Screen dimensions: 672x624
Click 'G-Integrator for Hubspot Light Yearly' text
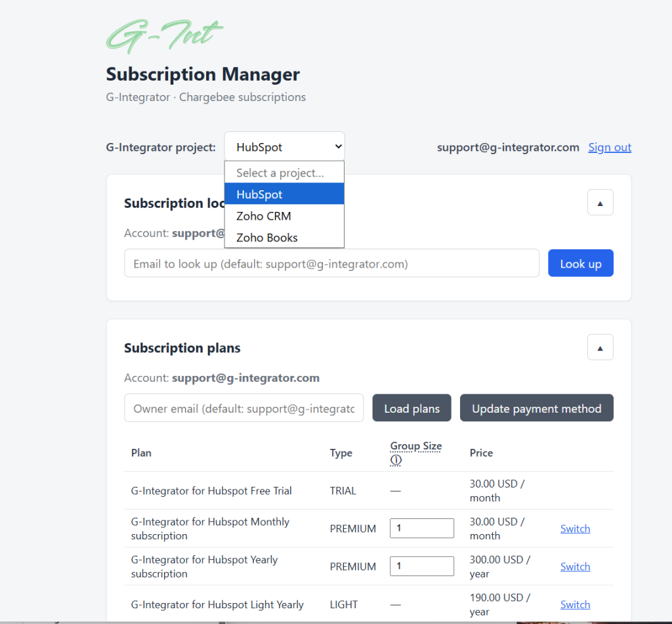point(217,605)
